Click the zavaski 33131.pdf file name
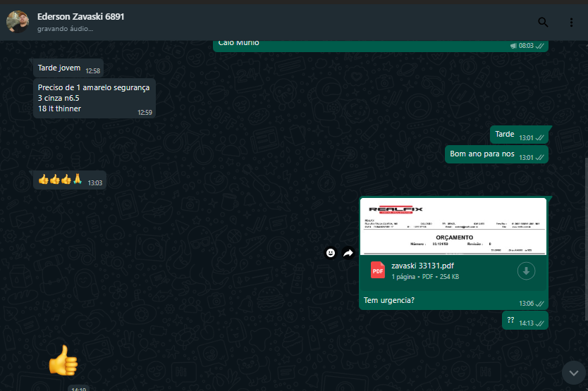588x391 pixels. tap(422, 266)
